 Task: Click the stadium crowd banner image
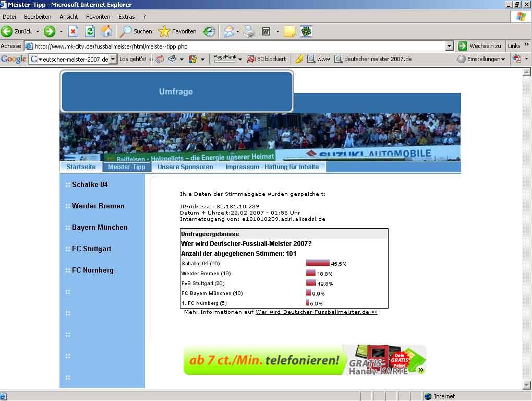pyautogui.click(x=260, y=137)
